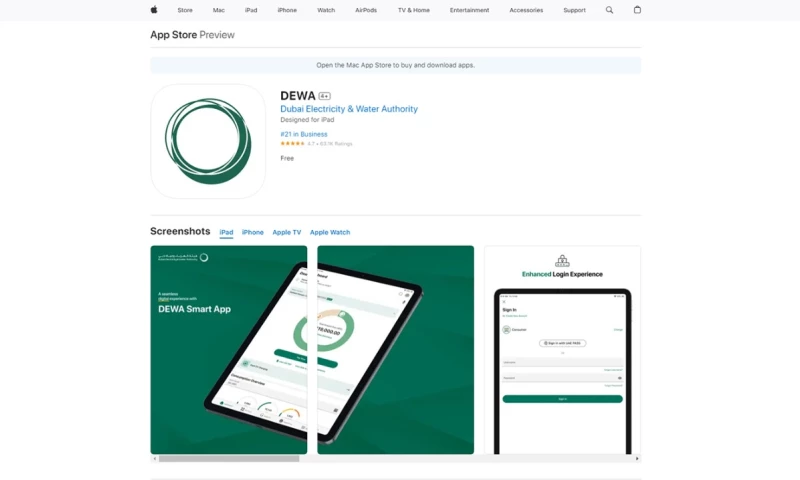Select the iPad screenshots tab

click(226, 232)
